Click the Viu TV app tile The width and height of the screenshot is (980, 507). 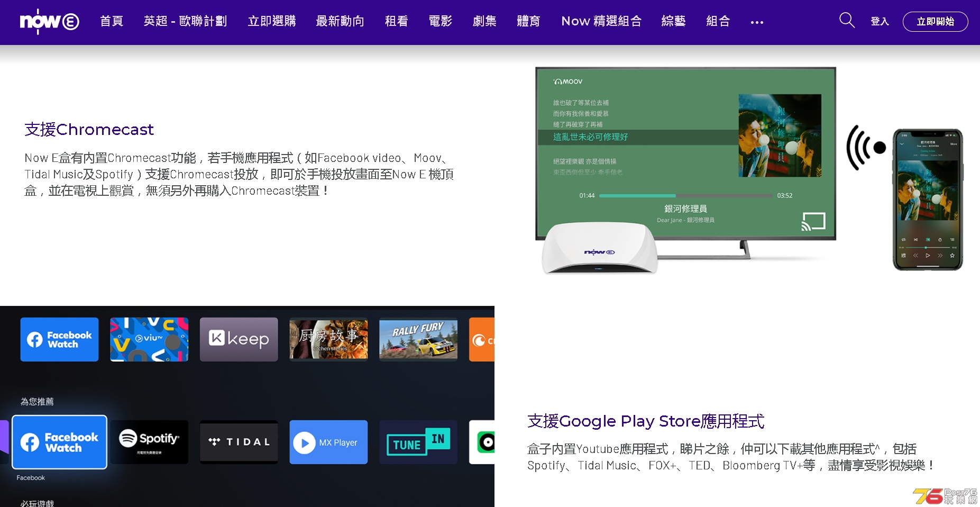click(x=149, y=339)
